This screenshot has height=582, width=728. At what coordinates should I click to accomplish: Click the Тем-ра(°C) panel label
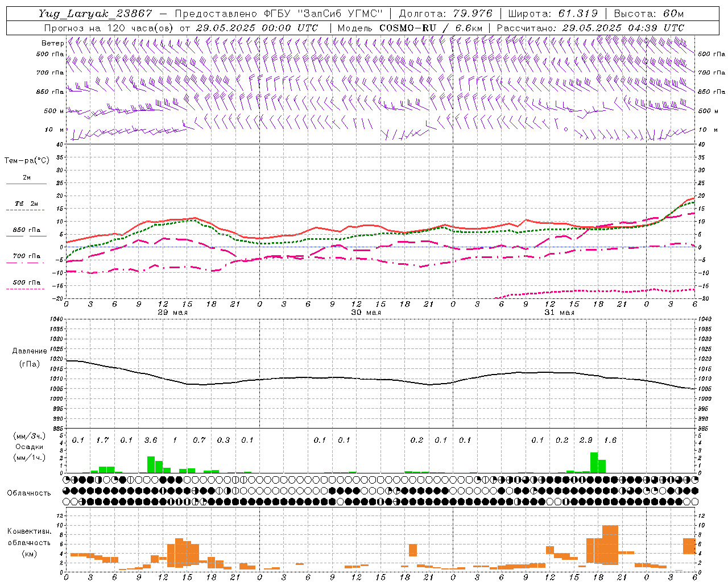click(x=27, y=161)
